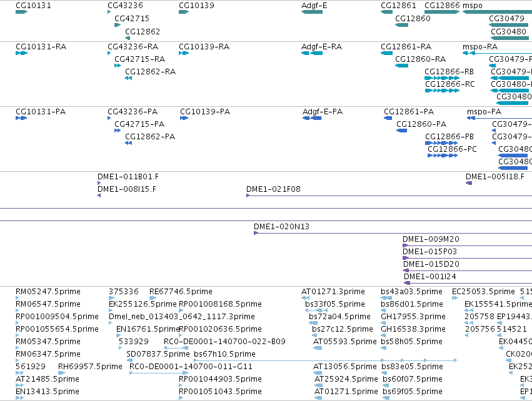
Task: Select the DME1-020N13 clone label
Action: coord(281,227)
